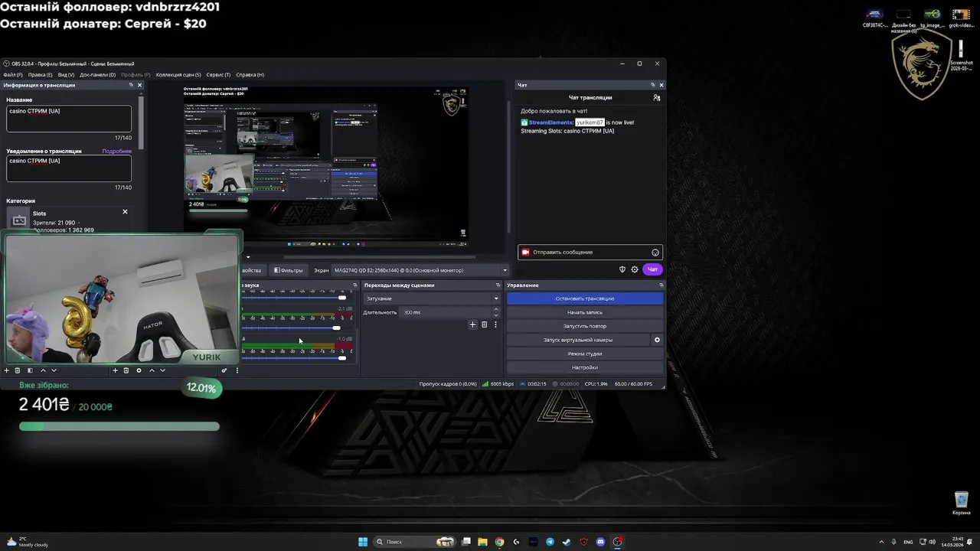Open the Коллекция сцен (S) menu
Screen dimensions: 980x551
point(178,75)
